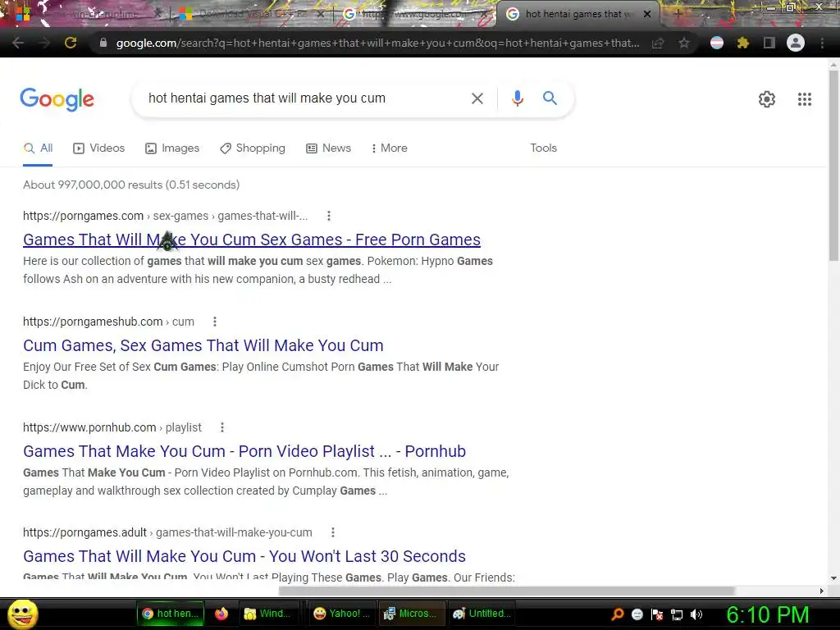Open more options for the pornhub.com result
This screenshot has width=840, height=630.
click(x=222, y=427)
